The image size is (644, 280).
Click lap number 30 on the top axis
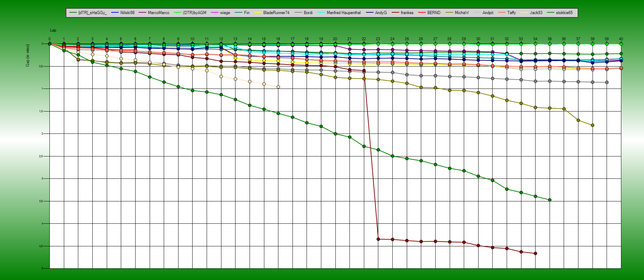point(478,39)
